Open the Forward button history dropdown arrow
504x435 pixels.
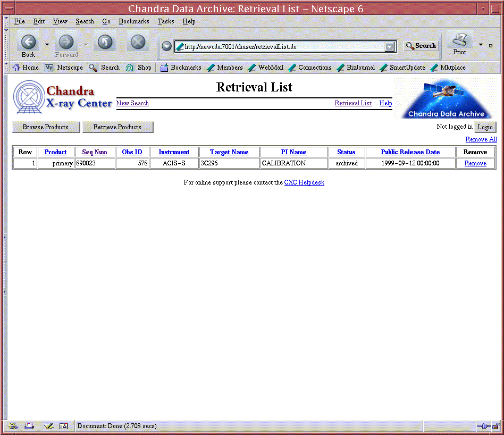tap(86, 45)
